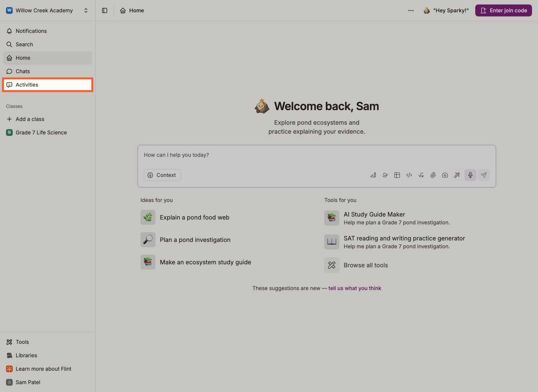The height and width of the screenshot is (392, 538).
Task: Click the "tell us what you think" link
Action: 355,288
